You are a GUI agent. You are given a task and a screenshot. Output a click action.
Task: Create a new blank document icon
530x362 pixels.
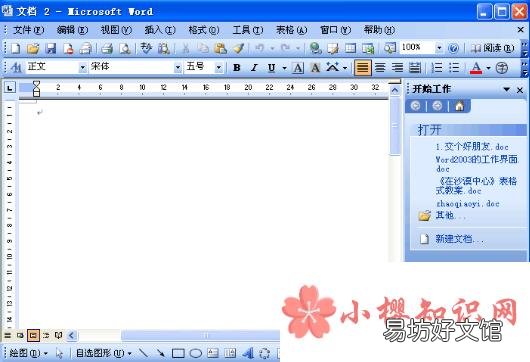click(x=16, y=48)
